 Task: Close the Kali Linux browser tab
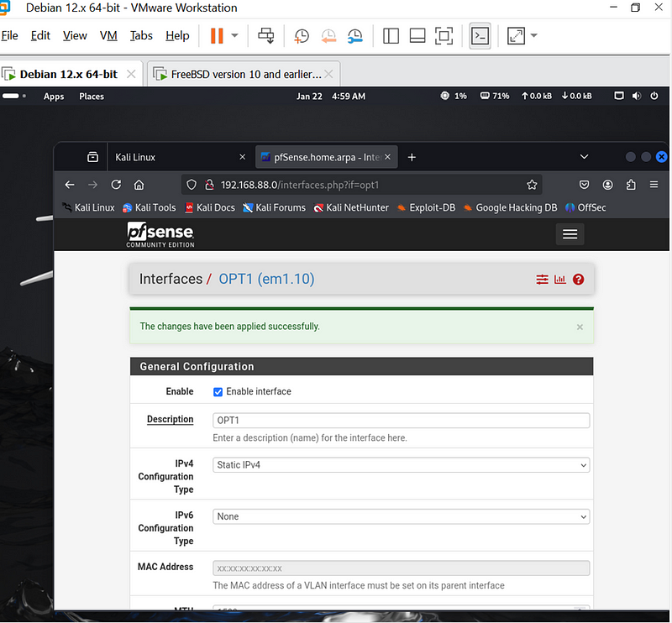coord(242,157)
